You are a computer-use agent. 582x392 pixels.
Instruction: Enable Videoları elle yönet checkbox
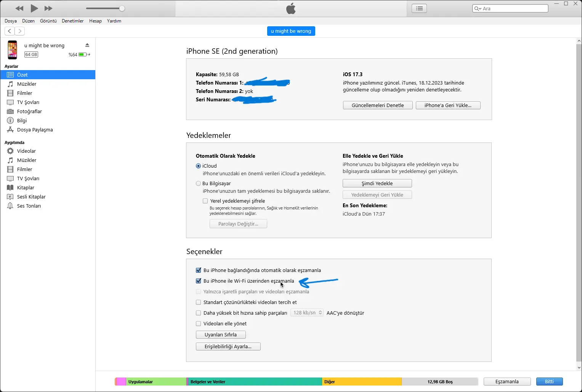coord(198,323)
